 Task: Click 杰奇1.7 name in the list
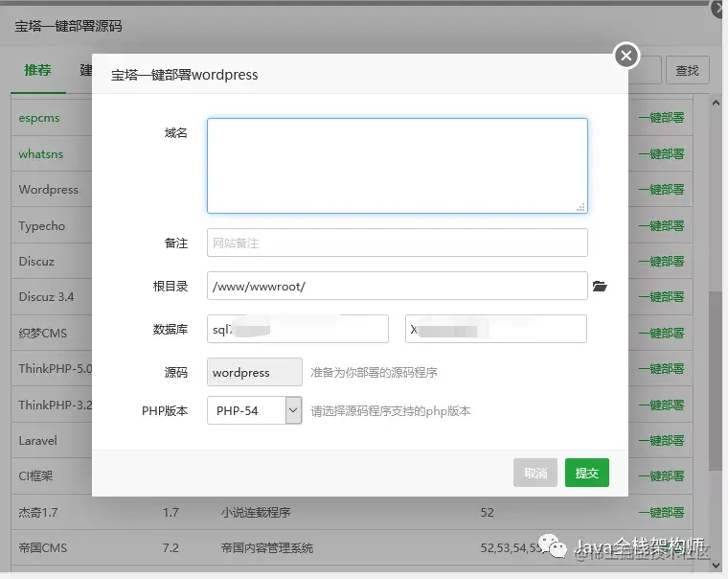[x=38, y=513]
